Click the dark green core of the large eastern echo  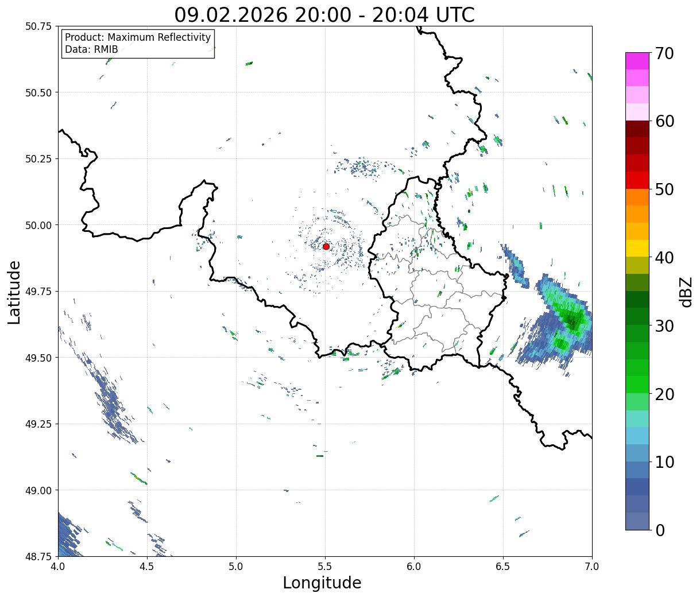coord(571,320)
